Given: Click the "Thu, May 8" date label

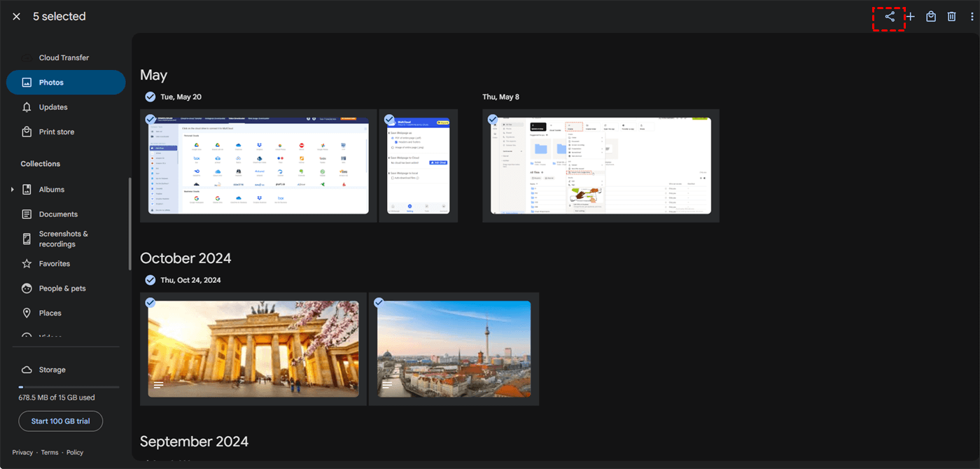Looking at the screenshot, I should [x=501, y=97].
